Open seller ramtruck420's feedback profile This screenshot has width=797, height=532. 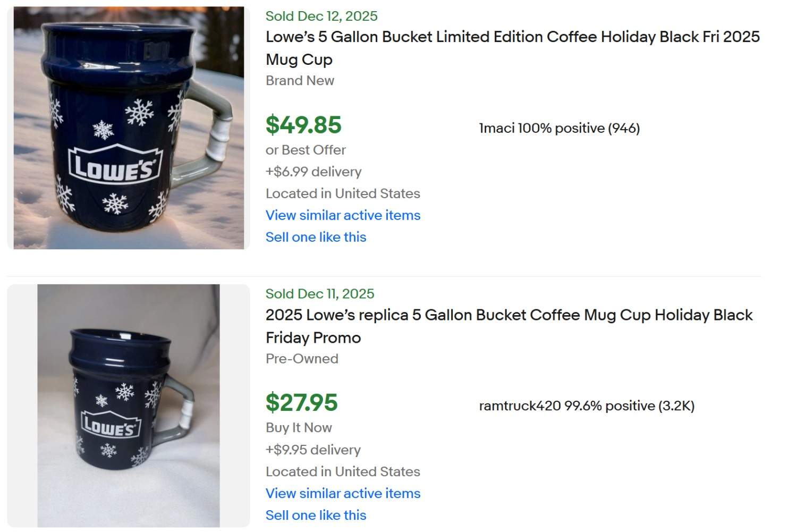(587, 406)
